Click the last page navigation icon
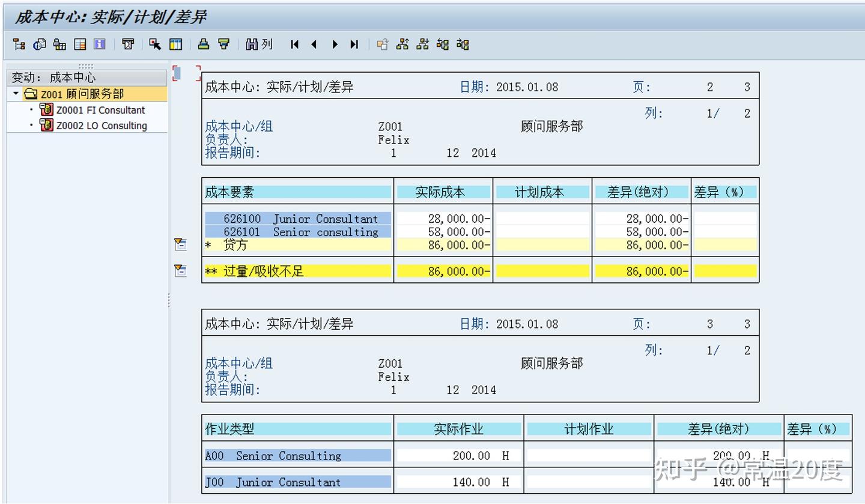 (354, 44)
